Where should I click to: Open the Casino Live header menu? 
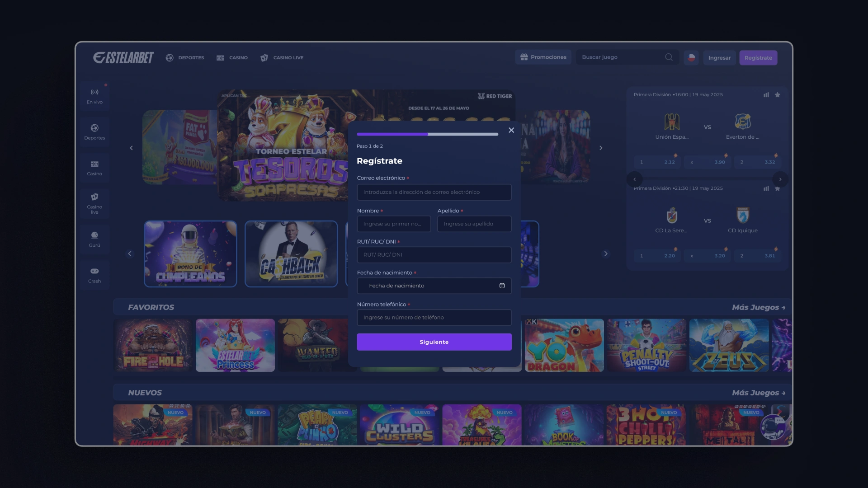[282, 58]
